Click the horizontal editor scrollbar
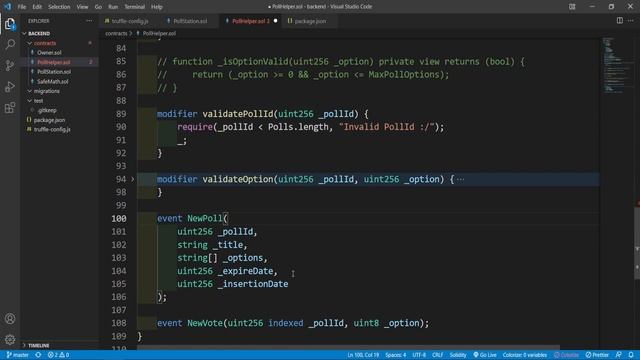 click(348, 347)
